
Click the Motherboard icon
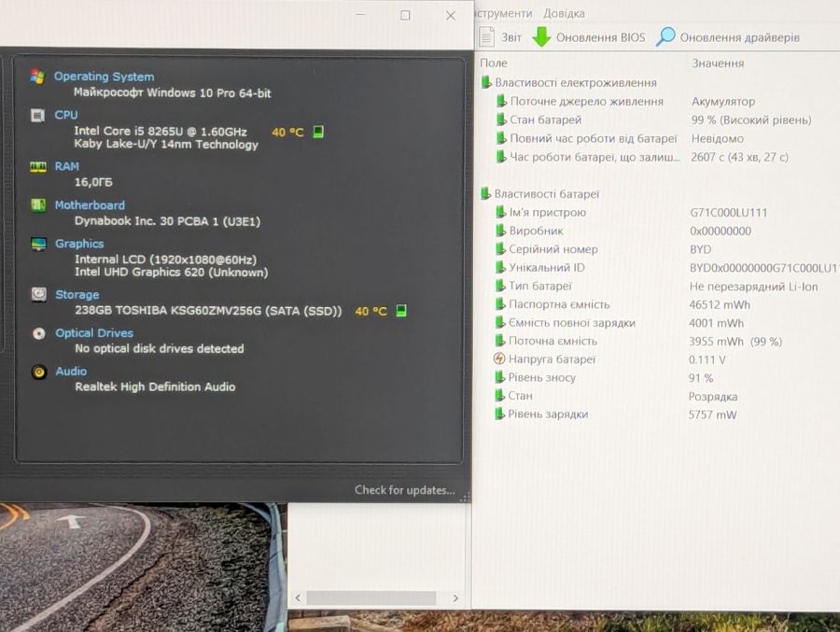(38, 205)
